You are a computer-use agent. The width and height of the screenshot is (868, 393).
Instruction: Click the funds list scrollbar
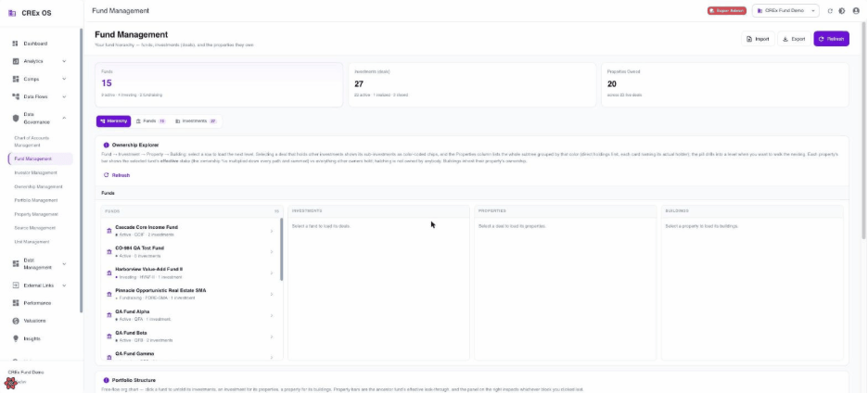pos(281,249)
